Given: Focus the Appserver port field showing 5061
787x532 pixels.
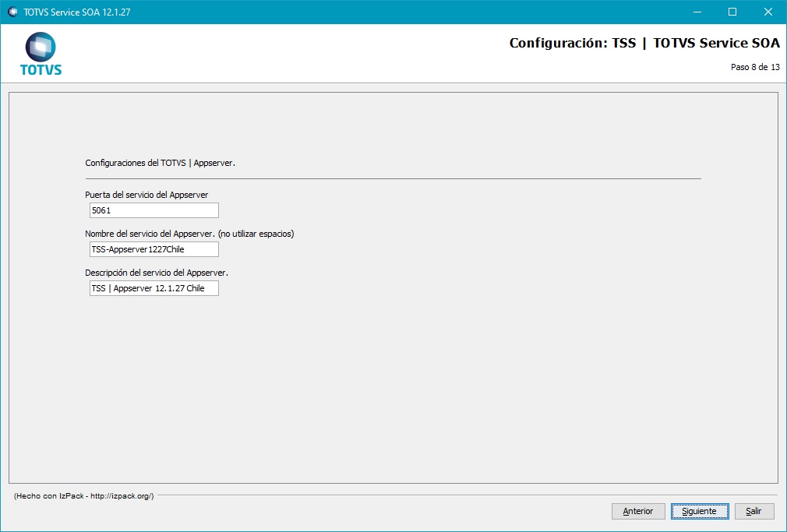Looking at the screenshot, I should (x=154, y=210).
